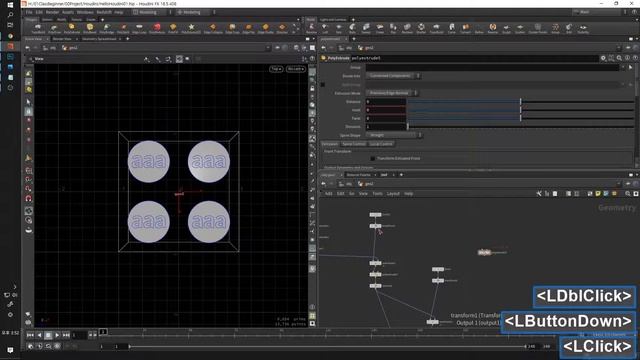Switch to the Spine Control tab

pos(353,144)
